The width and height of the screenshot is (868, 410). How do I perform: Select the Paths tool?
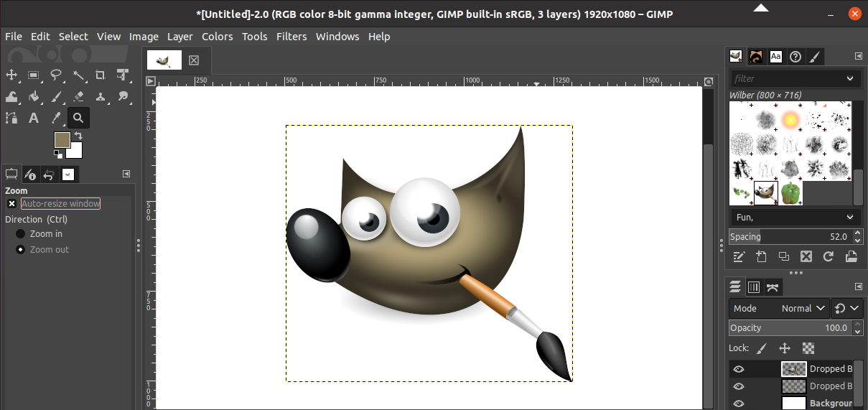[11, 118]
